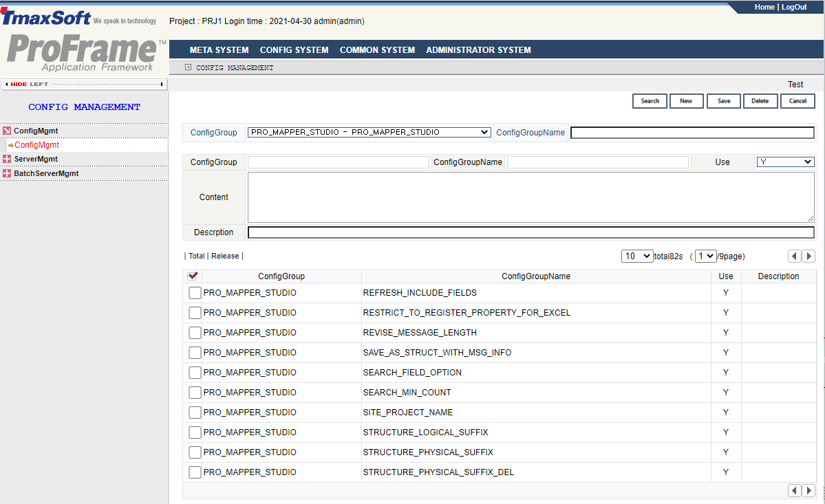
Task: Click the LogOut link
Action: pos(794,7)
